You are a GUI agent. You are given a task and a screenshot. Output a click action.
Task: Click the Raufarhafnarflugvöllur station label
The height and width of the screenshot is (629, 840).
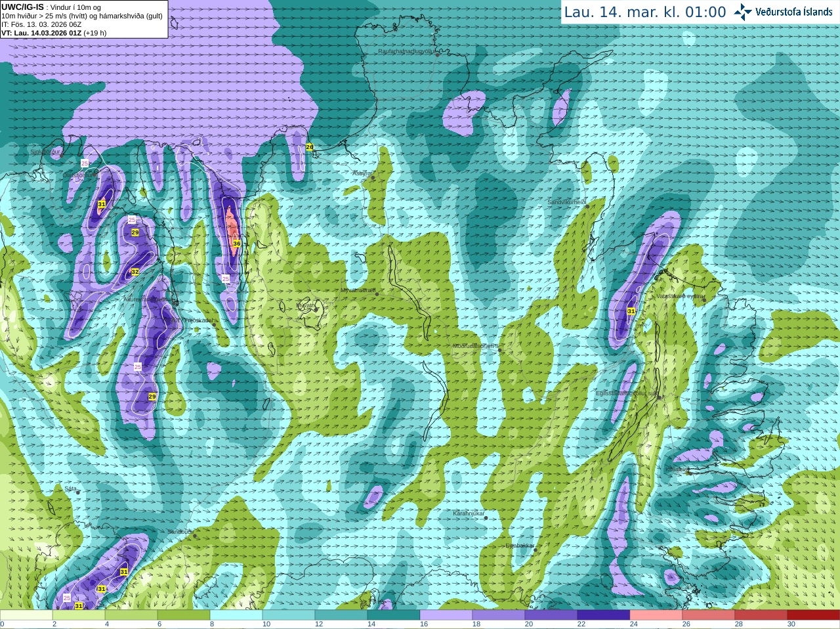407,51
